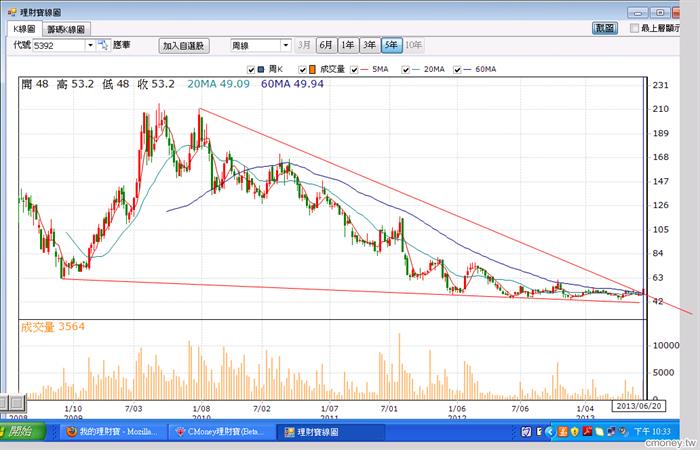Select the 3年 time range button

click(x=369, y=45)
